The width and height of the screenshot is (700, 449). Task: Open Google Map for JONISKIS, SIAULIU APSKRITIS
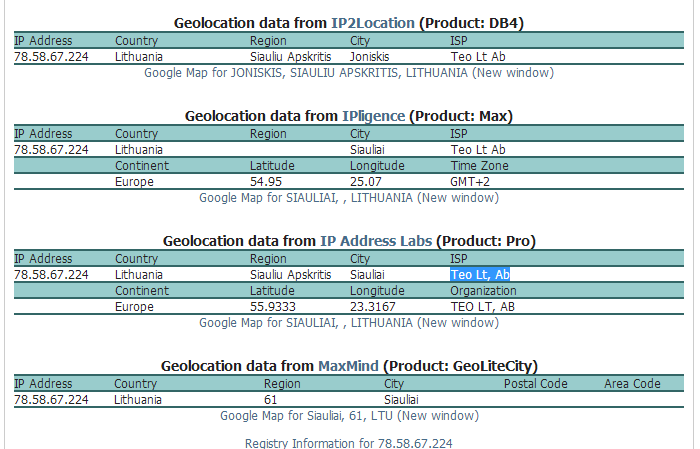point(349,72)
